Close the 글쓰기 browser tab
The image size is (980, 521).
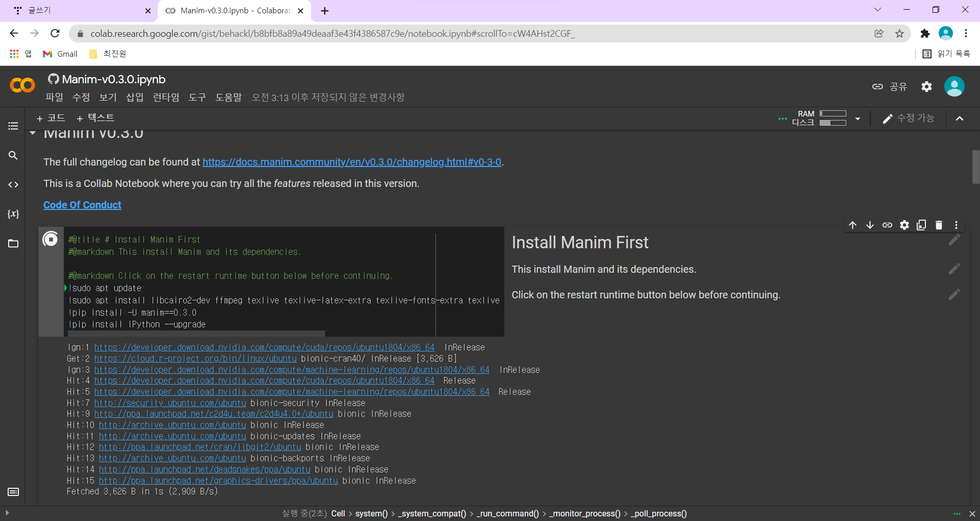point(148,11)
